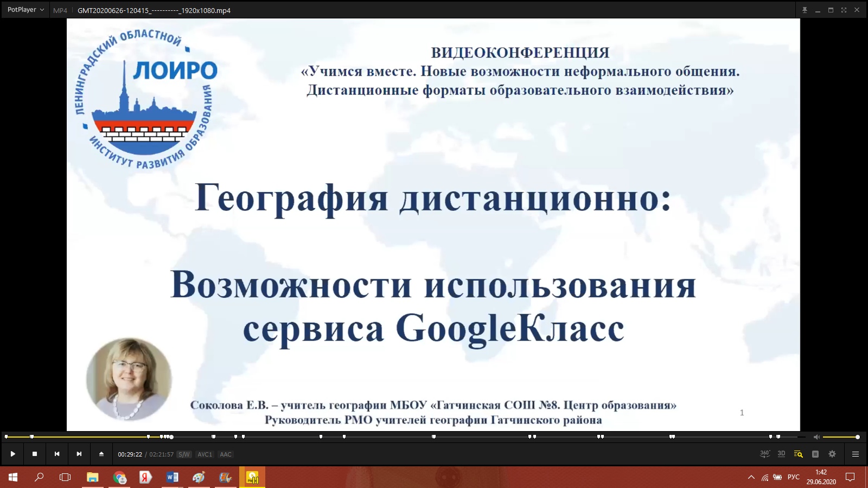The width and height of the screenshot is (868, 488).
Task: Go to the previous track
Action: (x=57, y=454)
